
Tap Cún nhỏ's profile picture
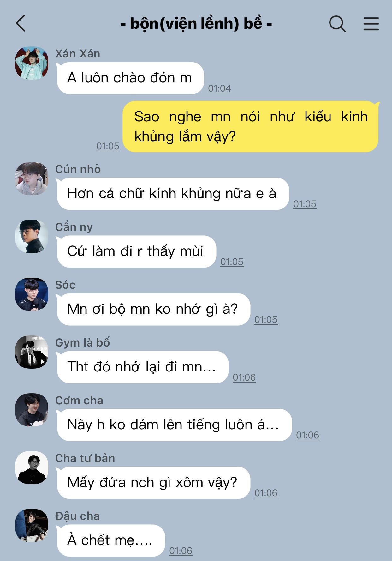tap(32, 178)
